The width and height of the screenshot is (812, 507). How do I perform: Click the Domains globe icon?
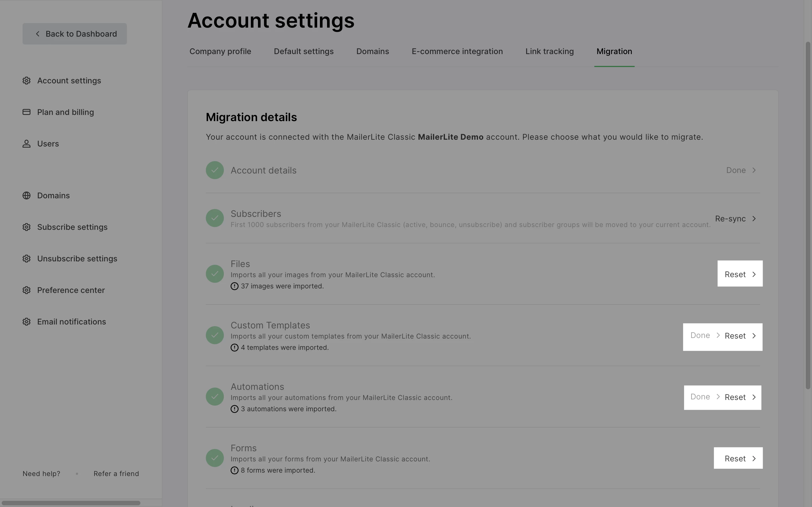(27, 195)
